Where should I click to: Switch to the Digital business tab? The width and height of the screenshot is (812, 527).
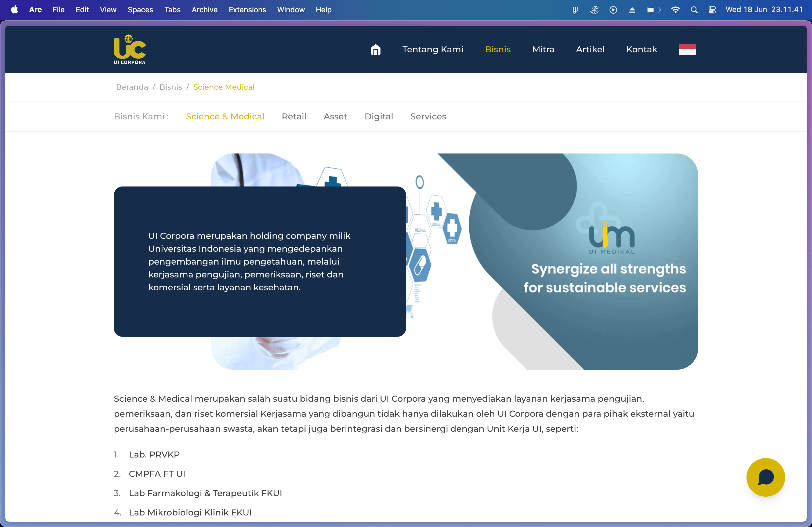coord(378,116)
